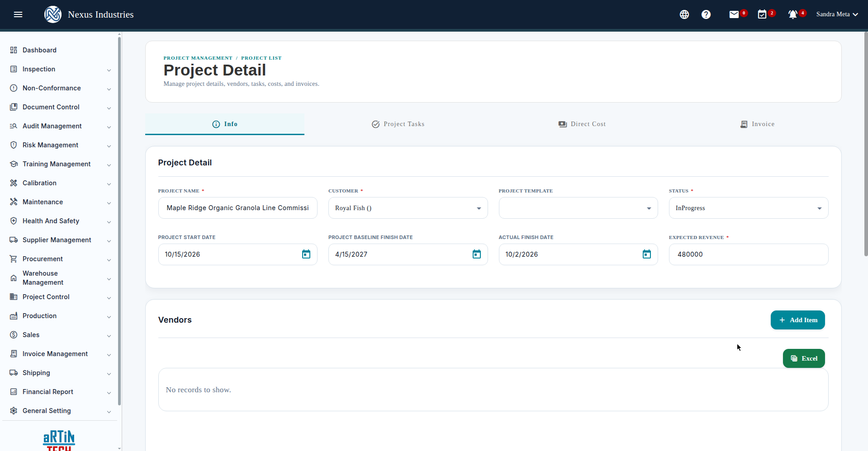868x451 pixels.
Task: Open Project Start Date calendar picker
Action: [x=306, y=254]
